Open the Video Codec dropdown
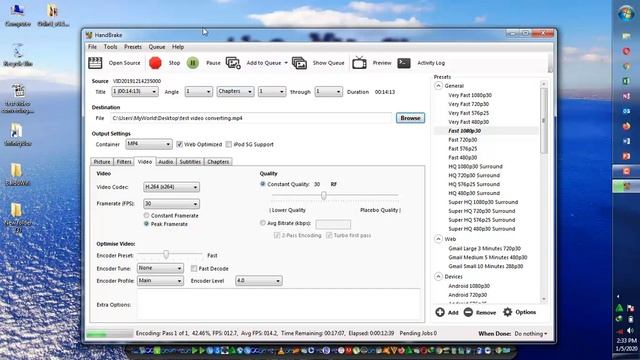Viewport: 640px width, 360px height. point(171,187)
